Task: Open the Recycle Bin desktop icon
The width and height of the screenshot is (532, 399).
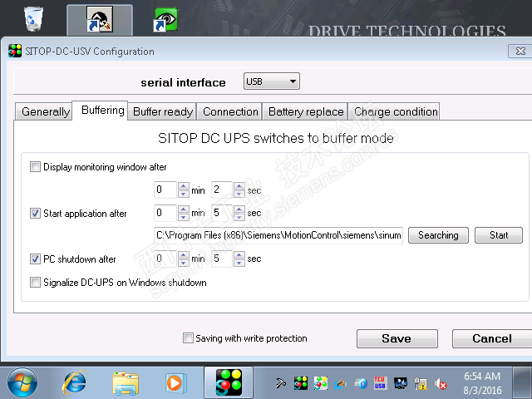Action: (33, 19)
